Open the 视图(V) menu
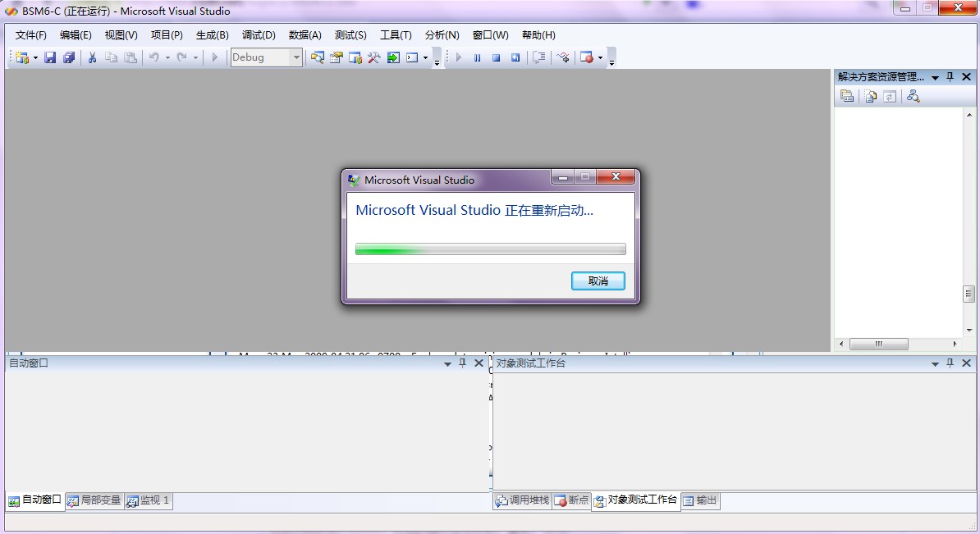Image resolution: width=980 pixels, height=534 pixels. [121, 35]
